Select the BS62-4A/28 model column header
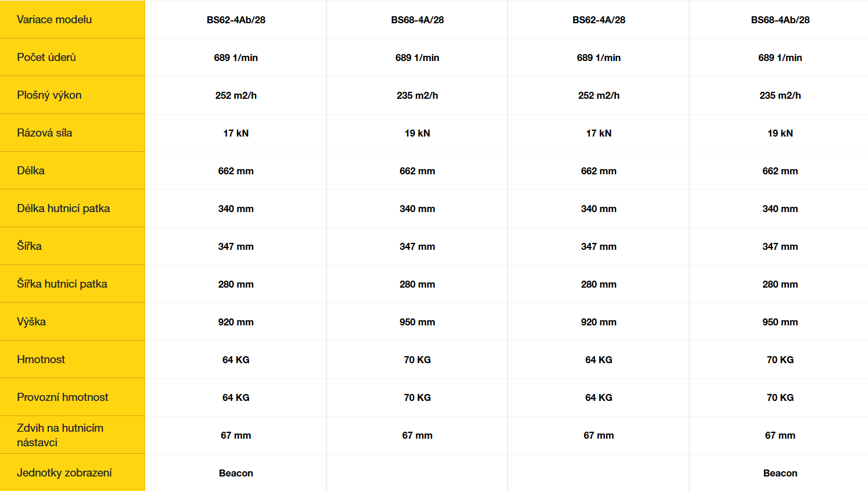This screenshot has height=491, width=868. pos(599,20)
